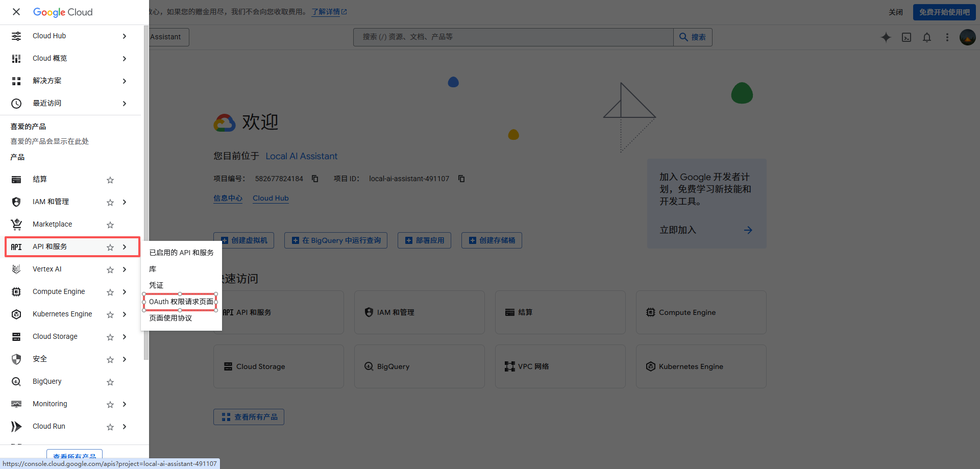Screen dimensions: 980x469
Task: Select 页面使用协议 from the API submenu
Action: (x=181, y=318)
